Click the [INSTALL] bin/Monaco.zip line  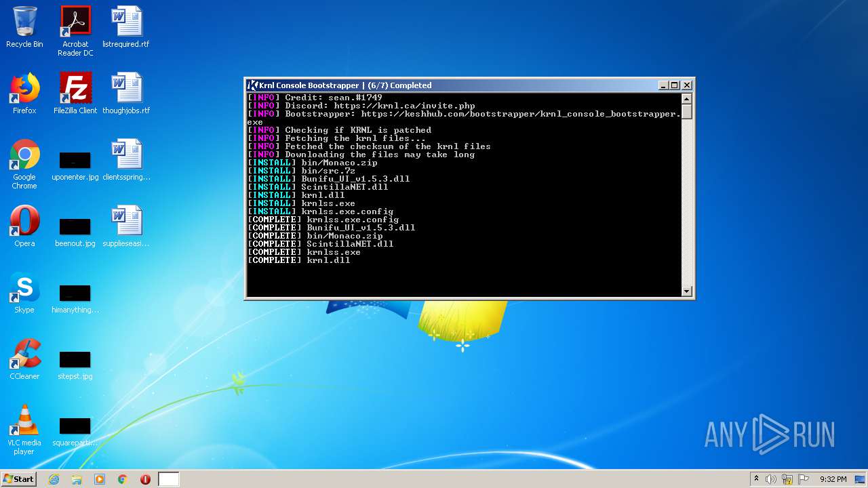[312, 163]
